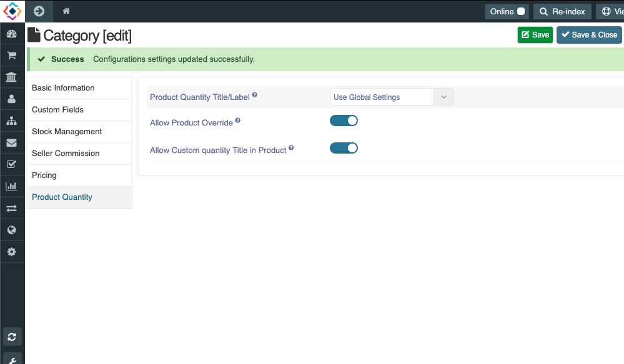The height and width of the screenshot is (364, 624).
Task: Open the exchange arrows icon in sidebar
Action: pos(11,208)
